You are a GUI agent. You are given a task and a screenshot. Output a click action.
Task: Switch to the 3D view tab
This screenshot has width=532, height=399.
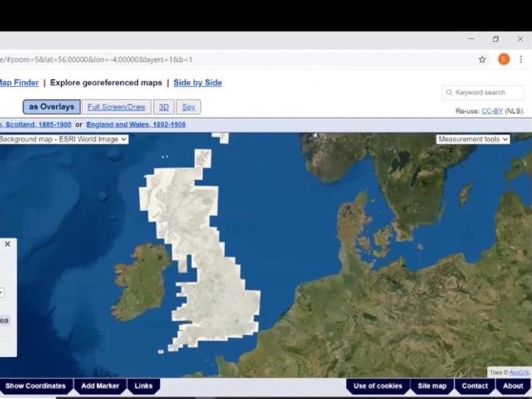(164, 107)
